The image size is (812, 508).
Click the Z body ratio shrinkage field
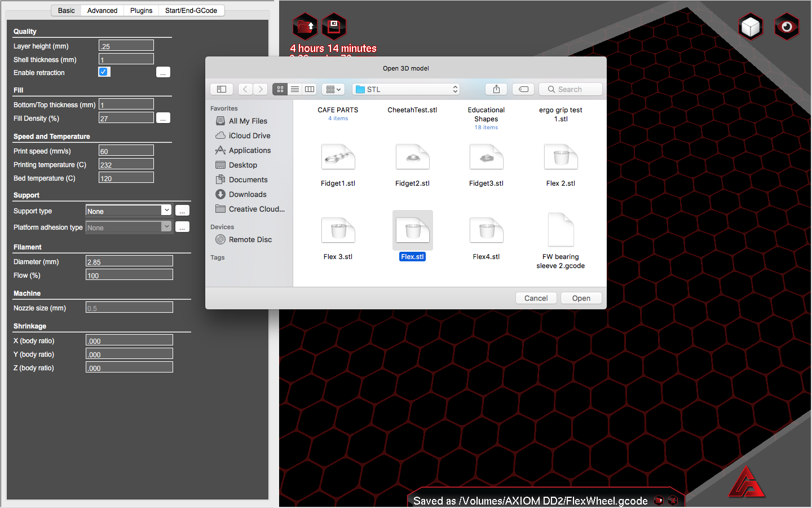click(129, 367)
